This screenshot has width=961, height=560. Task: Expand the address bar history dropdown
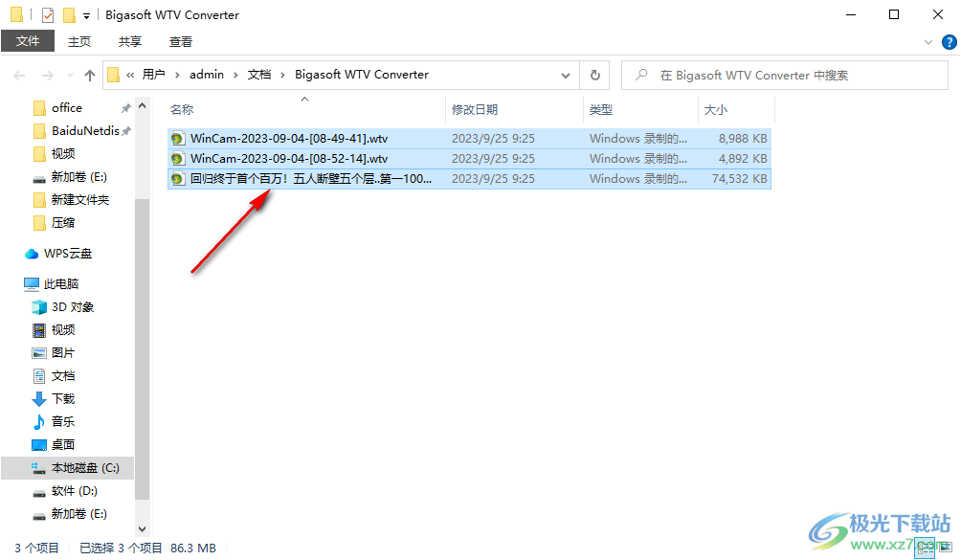point(566,76)
